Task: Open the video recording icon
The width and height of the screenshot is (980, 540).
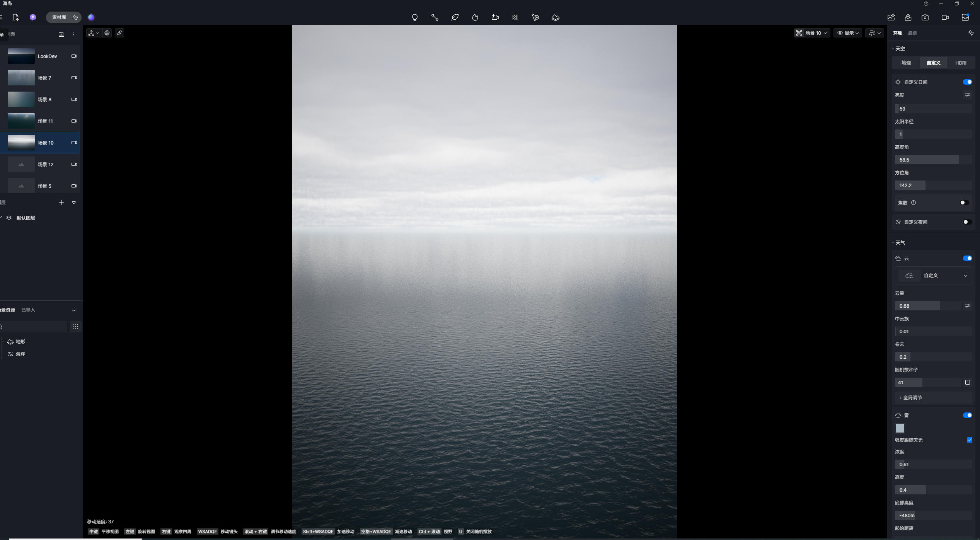Action: click(x=945, y=17)
